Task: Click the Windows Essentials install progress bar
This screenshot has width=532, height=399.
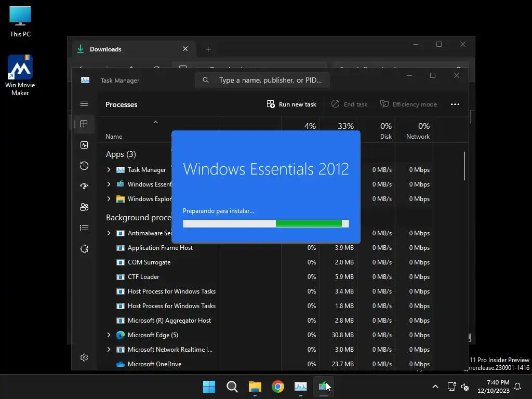Action: (x=265, y=223)
